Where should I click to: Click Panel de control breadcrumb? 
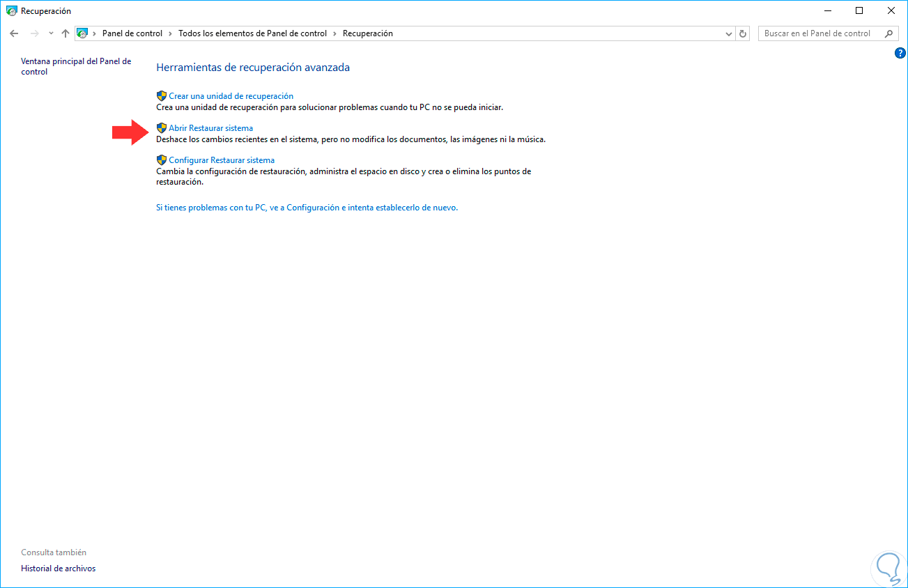[x=132, y=33]
